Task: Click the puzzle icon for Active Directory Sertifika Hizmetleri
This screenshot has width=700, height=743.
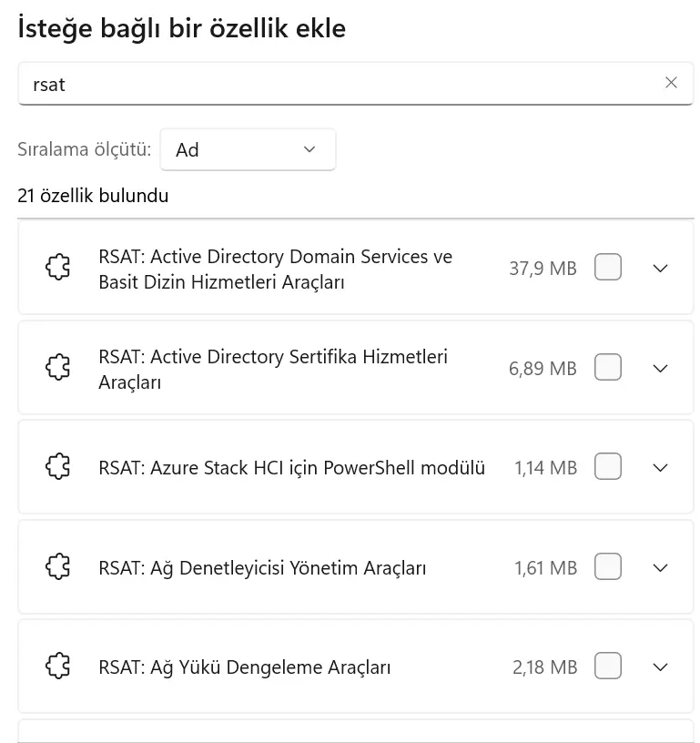Action: coord(58,368)
